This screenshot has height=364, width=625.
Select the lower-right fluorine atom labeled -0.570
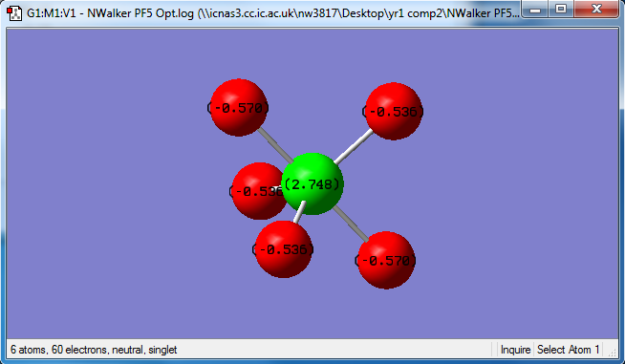(386, 261)
